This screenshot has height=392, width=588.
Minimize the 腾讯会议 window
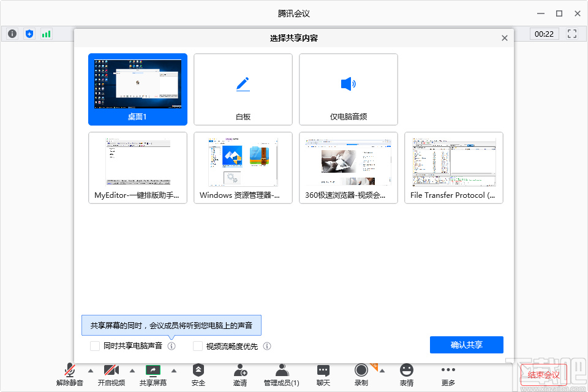pos(541,13)
